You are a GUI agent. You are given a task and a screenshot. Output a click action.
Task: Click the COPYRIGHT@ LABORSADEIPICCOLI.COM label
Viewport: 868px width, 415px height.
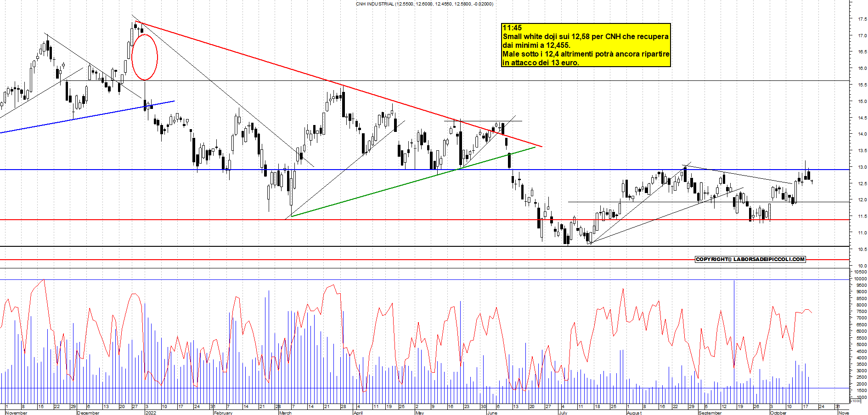750,259
